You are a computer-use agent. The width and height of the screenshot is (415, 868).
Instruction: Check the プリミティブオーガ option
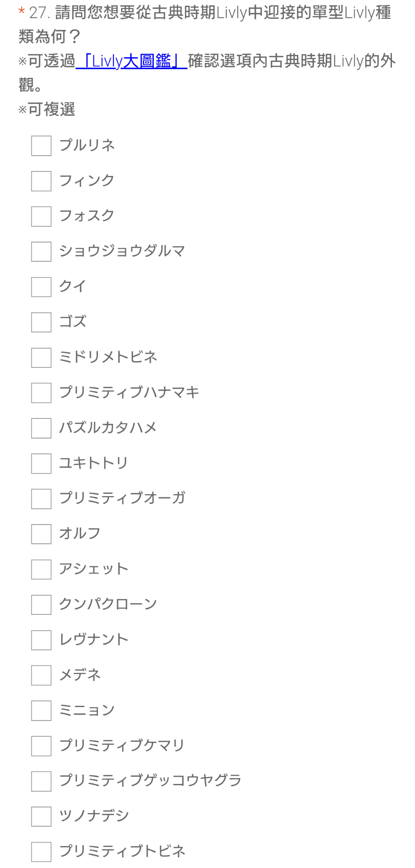pos(41,499)
